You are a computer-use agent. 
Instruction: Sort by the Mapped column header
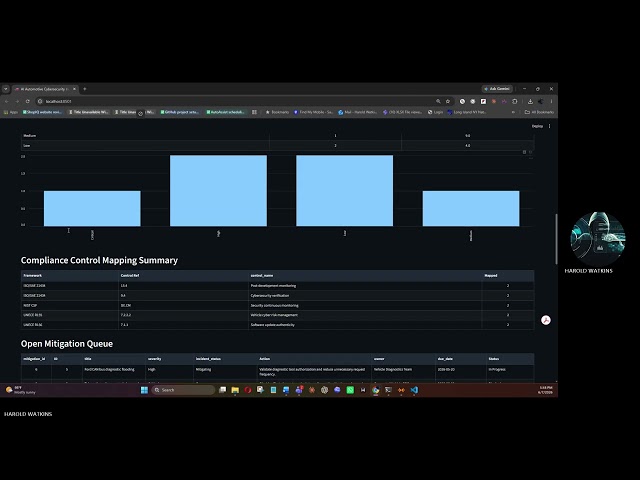(508, 276)
